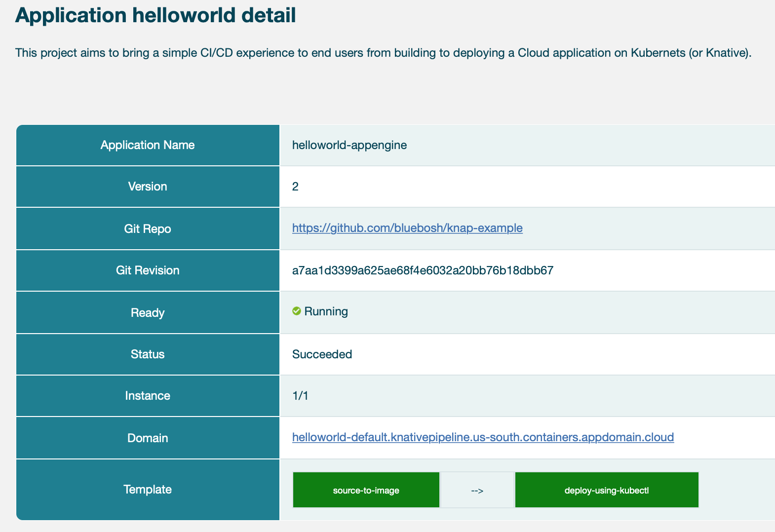This screenshot has width=775, height=532.
Task: Click the Instance header cell
Action: click(x=148, y=396)
